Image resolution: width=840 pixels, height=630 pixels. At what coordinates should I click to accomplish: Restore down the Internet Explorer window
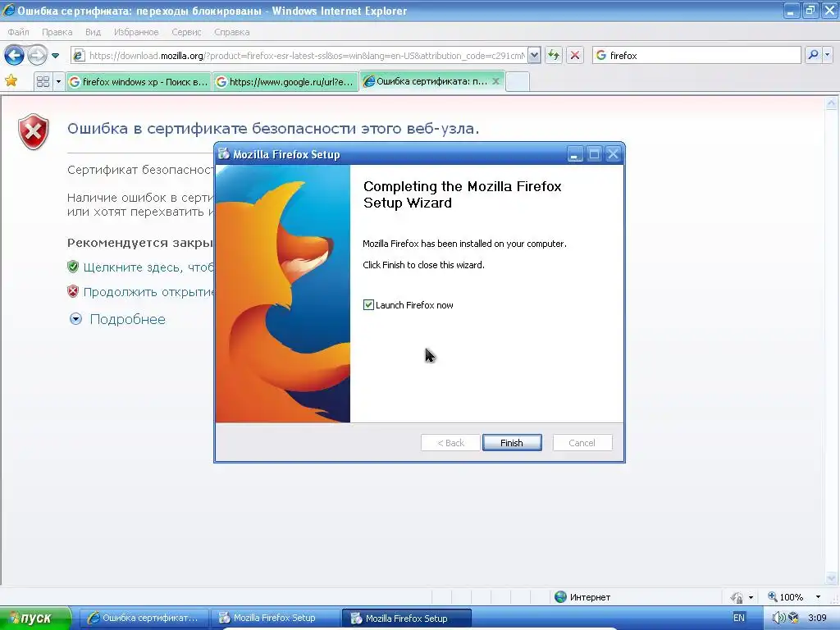[x=810, y=10]
